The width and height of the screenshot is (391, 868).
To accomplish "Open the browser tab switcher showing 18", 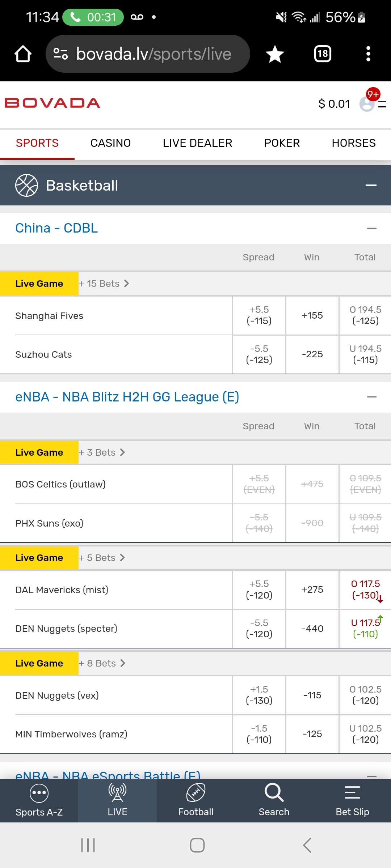I will 322,54.
